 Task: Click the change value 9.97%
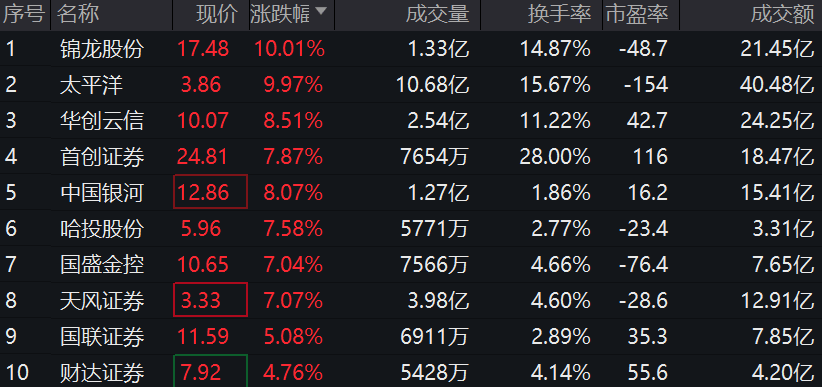point(294,85)
